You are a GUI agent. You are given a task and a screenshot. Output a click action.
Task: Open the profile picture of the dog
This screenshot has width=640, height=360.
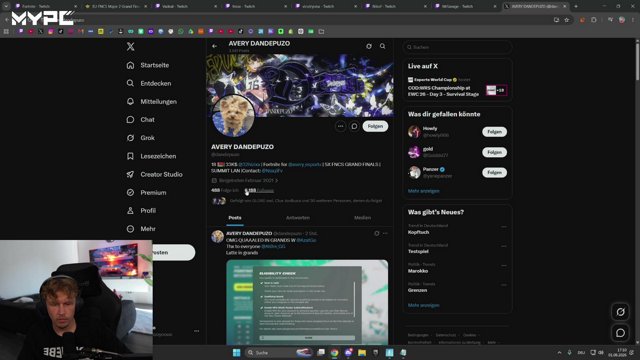click(233, 116)
